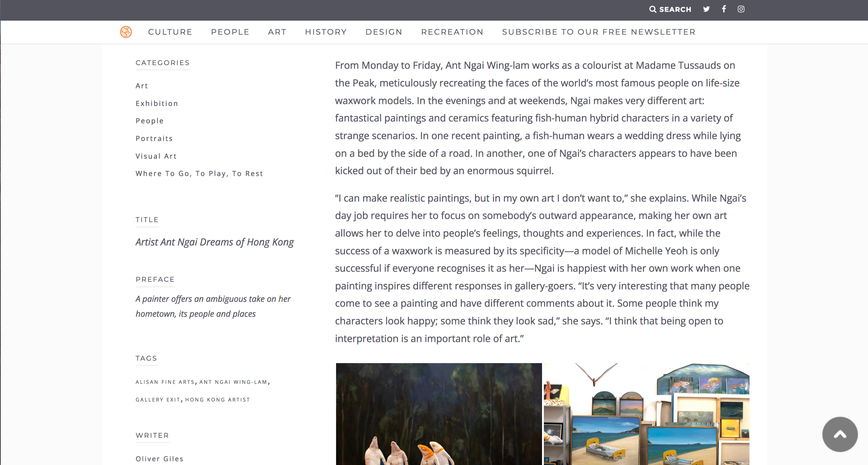
Task: Browse the Exhibition category
Action: [x=157, y=103]
